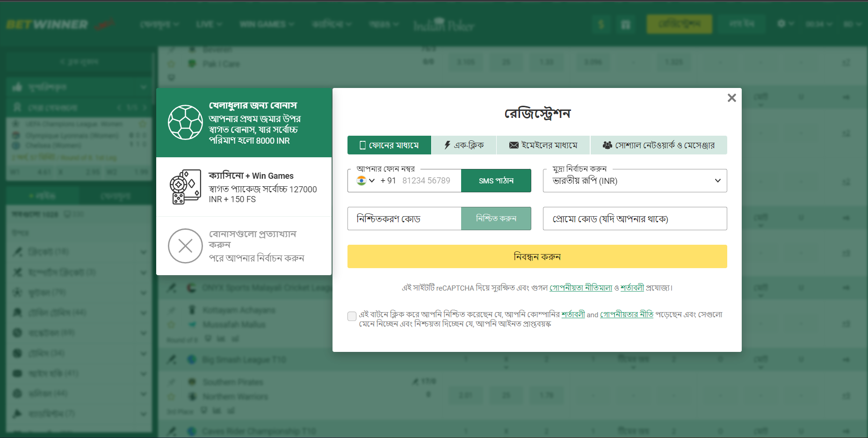Open company terms link beside the checkbox
The width and height of the screenshot is (868, 438).
(573, 314)
